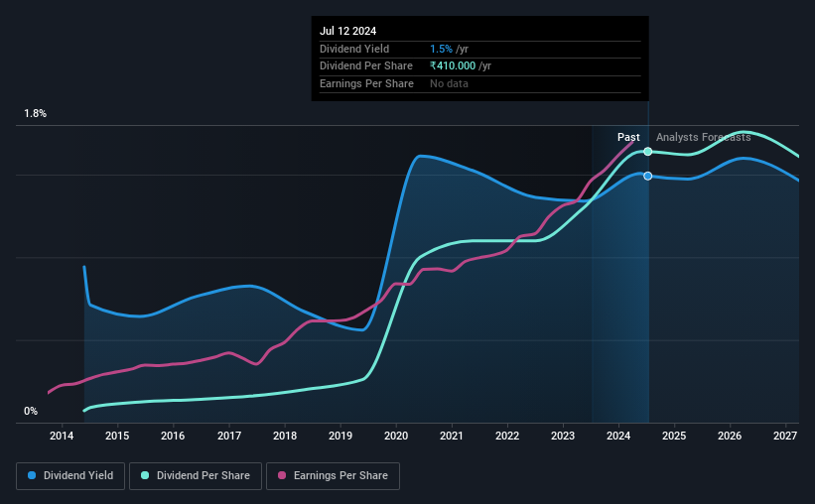This screenshot has width=815, height=504.
Task: Click the blue Dividend Yield legend dot
Action: tap(32, 475)
